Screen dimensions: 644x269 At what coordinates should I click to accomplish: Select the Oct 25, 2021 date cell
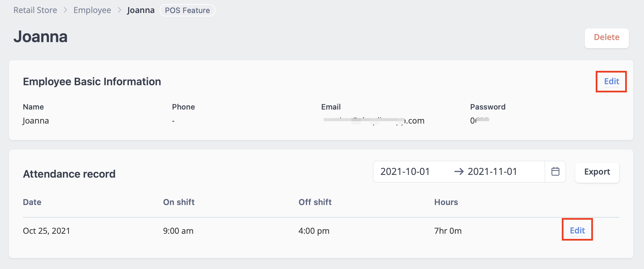point(46,231)
